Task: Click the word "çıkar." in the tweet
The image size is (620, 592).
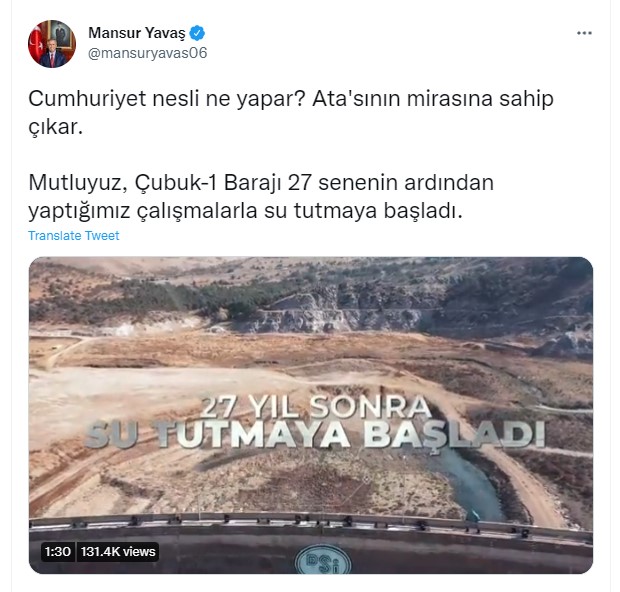Action: 55,127
